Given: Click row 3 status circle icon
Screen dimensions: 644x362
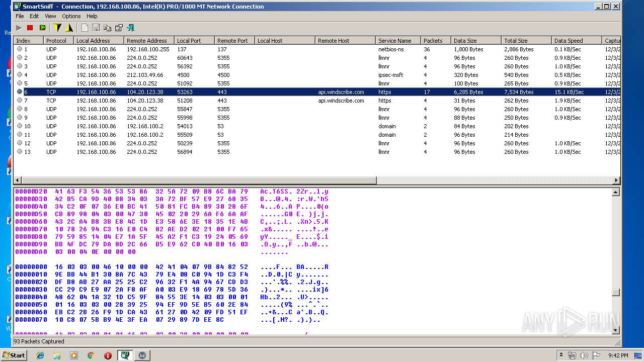Looking at the screenshot, I should pos(20,66).
